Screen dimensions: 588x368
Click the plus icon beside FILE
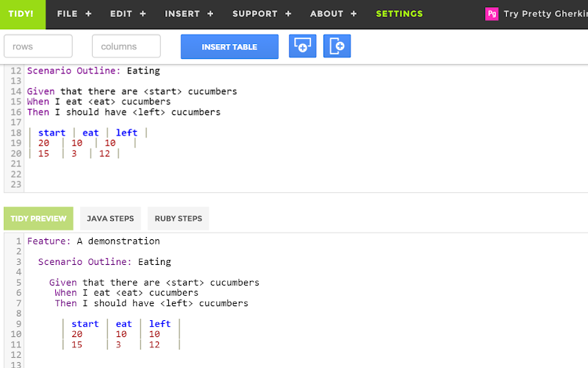(x=88, y=14)
